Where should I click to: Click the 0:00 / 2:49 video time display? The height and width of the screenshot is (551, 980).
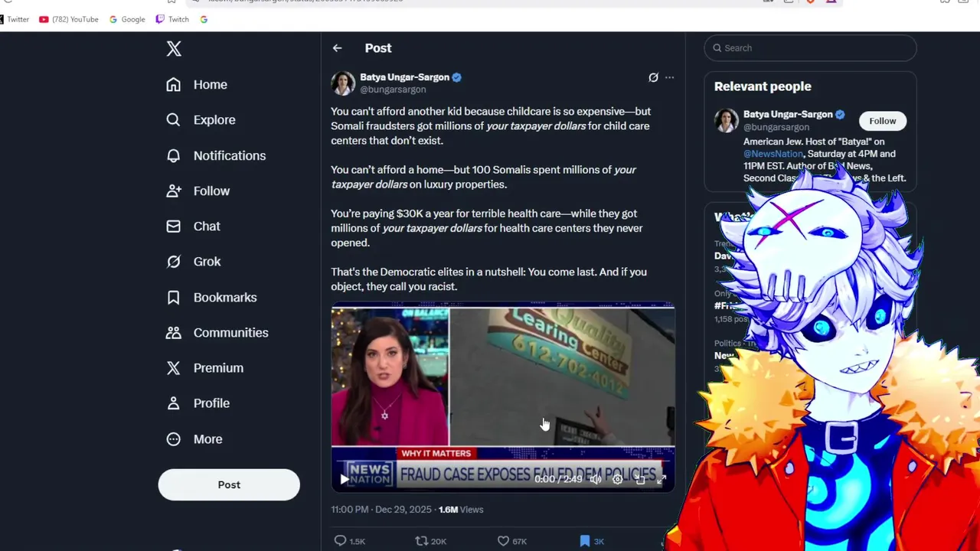pyautogui.click(x=558, y=479)
